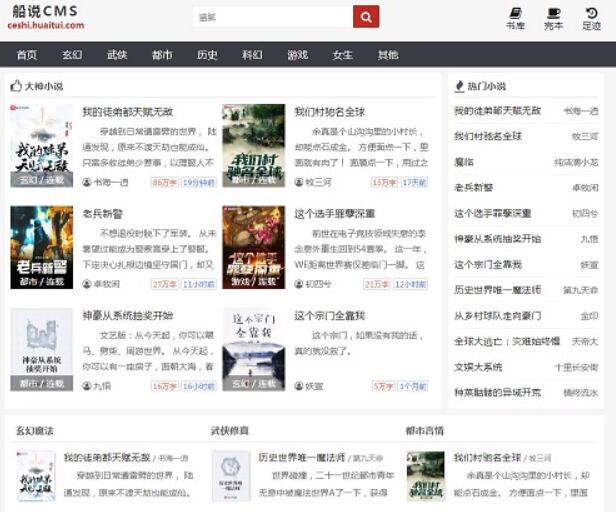Open the 游戏 category tab
Screen dimensions: 616x512
(297, 55)
